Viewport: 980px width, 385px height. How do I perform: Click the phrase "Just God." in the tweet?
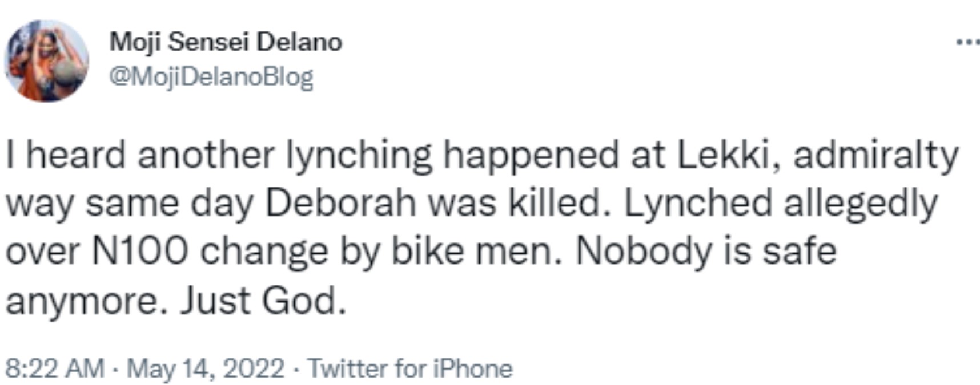[264, 301]
